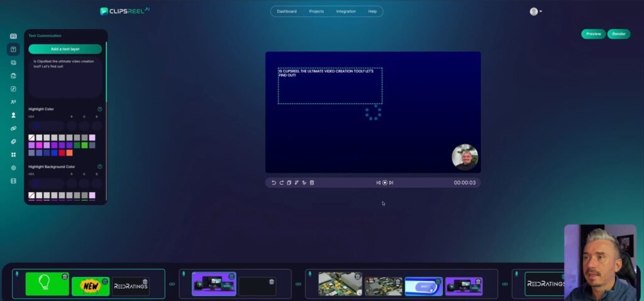This screenshot has height=301, width=644.
Task: Open the Projects menu item
Action: click(x=316, y=11)
